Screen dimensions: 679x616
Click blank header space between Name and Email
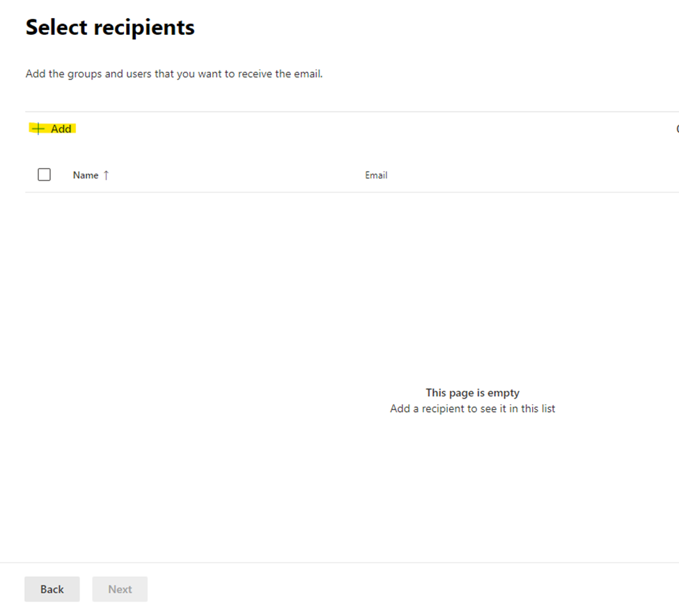(237, 175)
